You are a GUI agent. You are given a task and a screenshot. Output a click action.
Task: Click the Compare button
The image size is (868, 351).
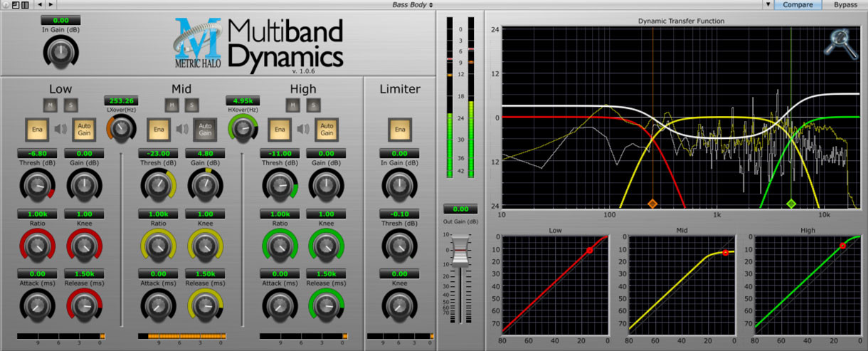[798, 5]
